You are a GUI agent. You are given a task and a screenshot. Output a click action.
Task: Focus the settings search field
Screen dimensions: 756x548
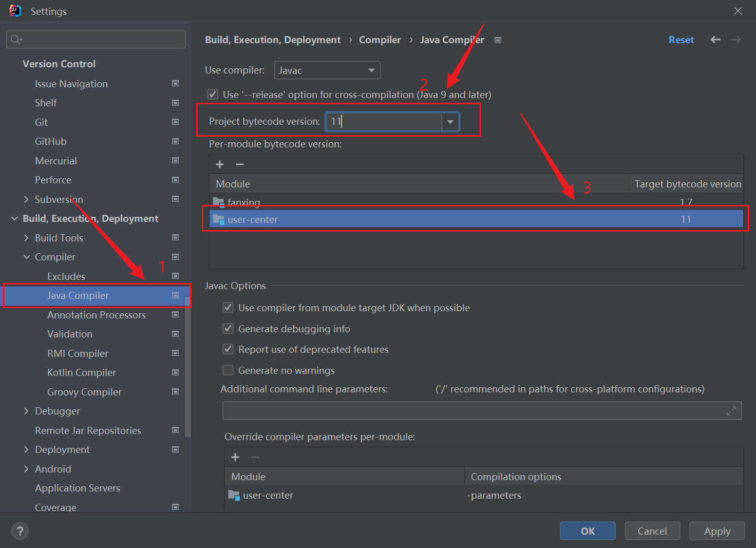(x=96, y=39)
